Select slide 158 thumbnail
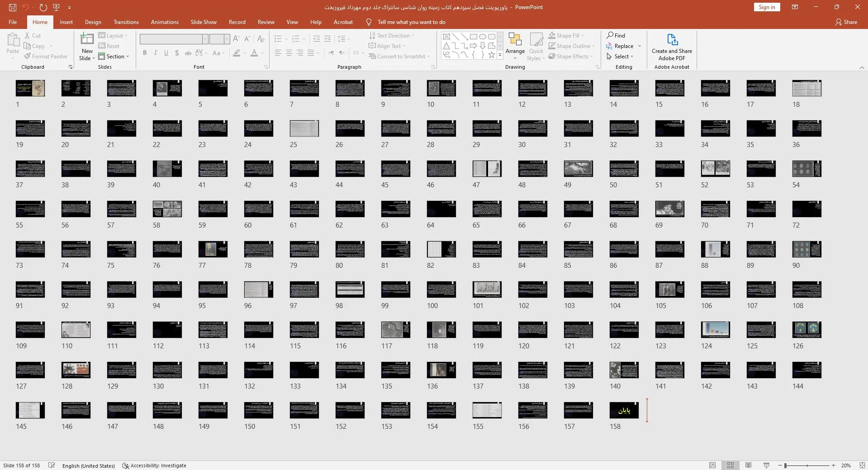The image size is (868, 470). [x=624, y=410]
